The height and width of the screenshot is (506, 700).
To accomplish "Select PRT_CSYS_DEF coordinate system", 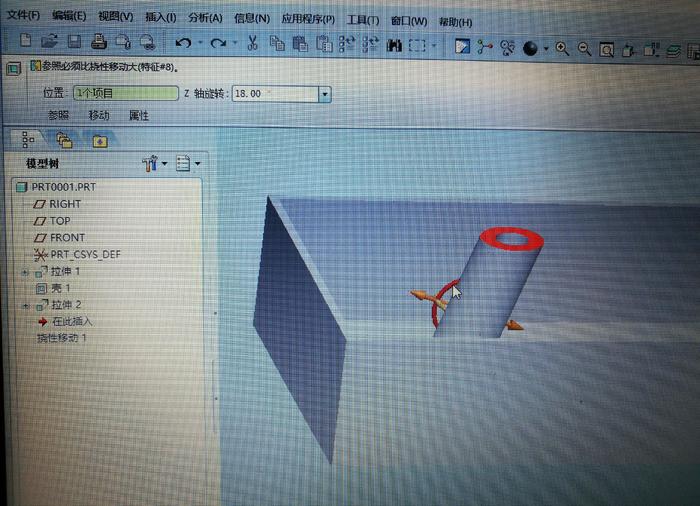I will [85, 255].
